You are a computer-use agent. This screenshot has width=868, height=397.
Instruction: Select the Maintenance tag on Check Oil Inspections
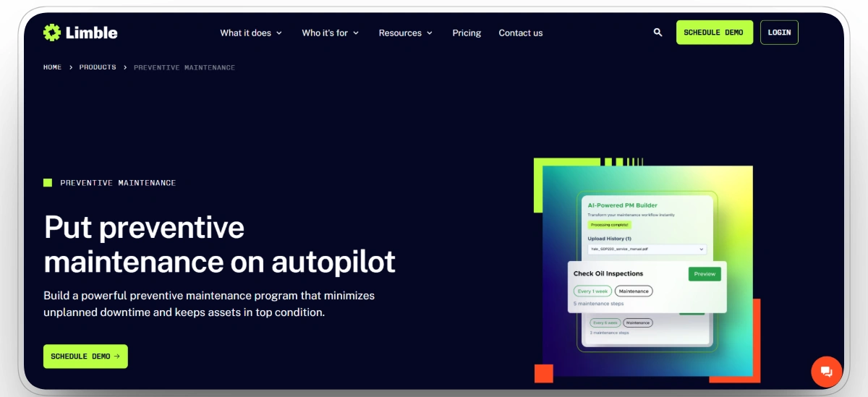pyautogui.click(x=634, y=291)
